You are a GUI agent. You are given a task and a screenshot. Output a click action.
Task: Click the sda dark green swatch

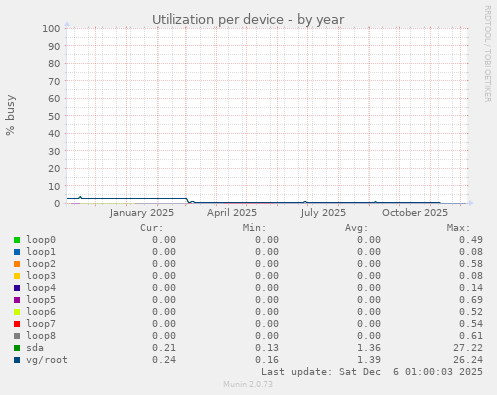[x=17, y=348]
